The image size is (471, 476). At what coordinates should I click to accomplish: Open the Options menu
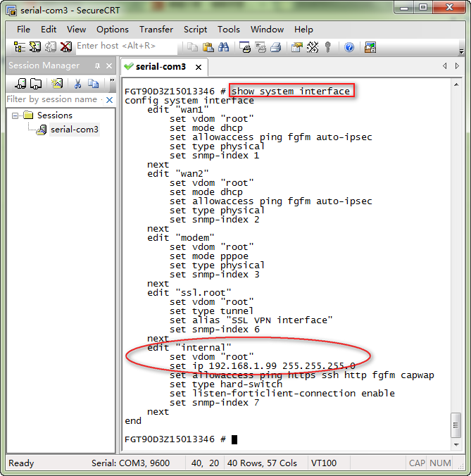click(x=112, y=30)
